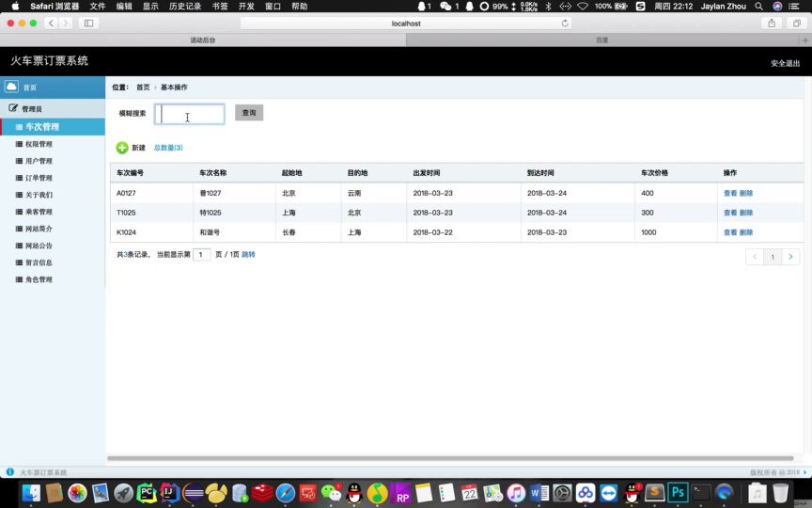Image resolution: width=812 pixels, height=508 pixels.
Task: Open 角色管理 in the sidebar
Action: click(39, 279)
